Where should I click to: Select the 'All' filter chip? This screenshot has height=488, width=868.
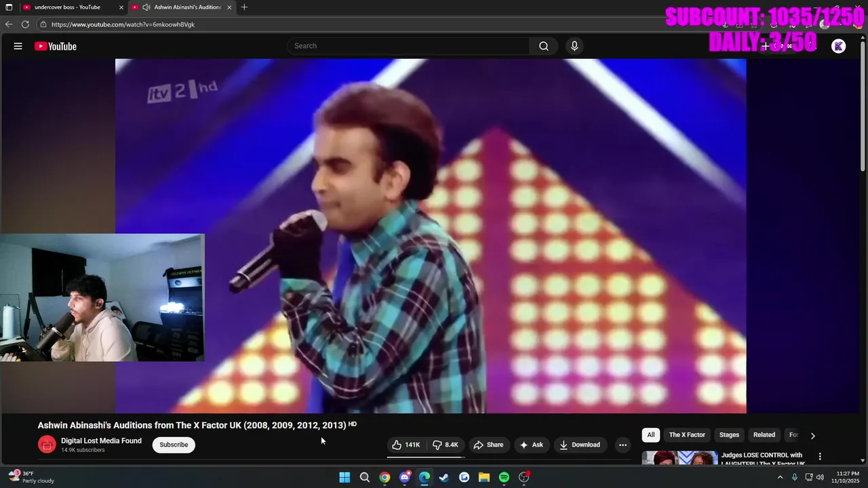651,435
